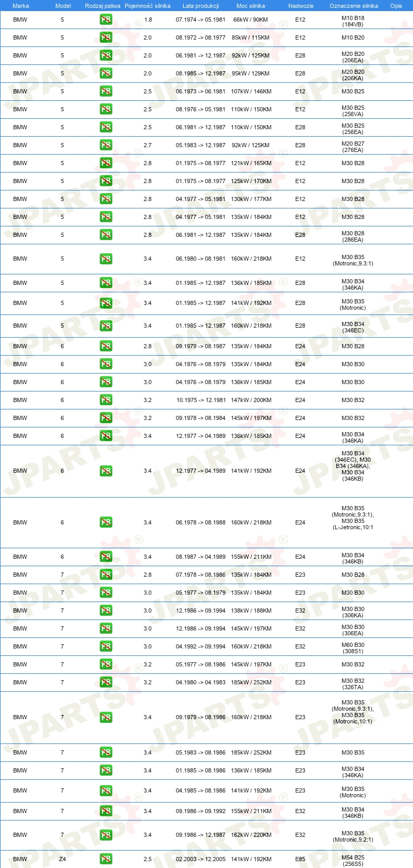Viewport: 413px width, 868px height.
Task: Click the 06.1973 -> 06.1981 production dates
Action: click(x=201, y=91)
